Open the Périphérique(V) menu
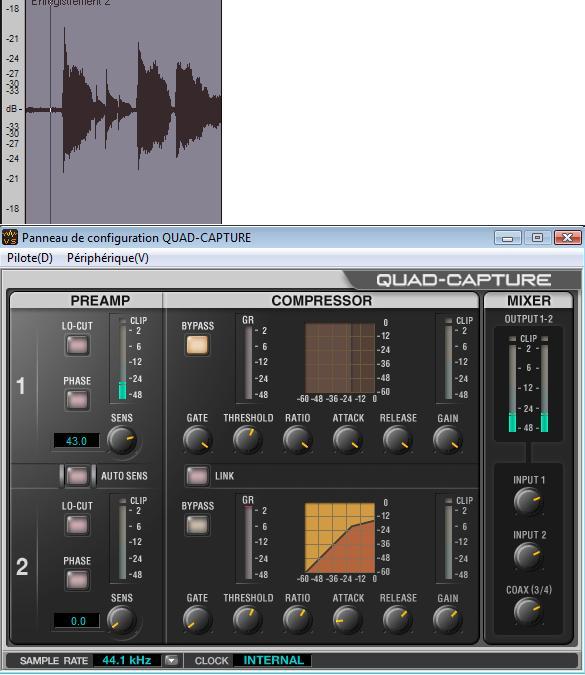The image size is (585, 675). coord(108,258)
